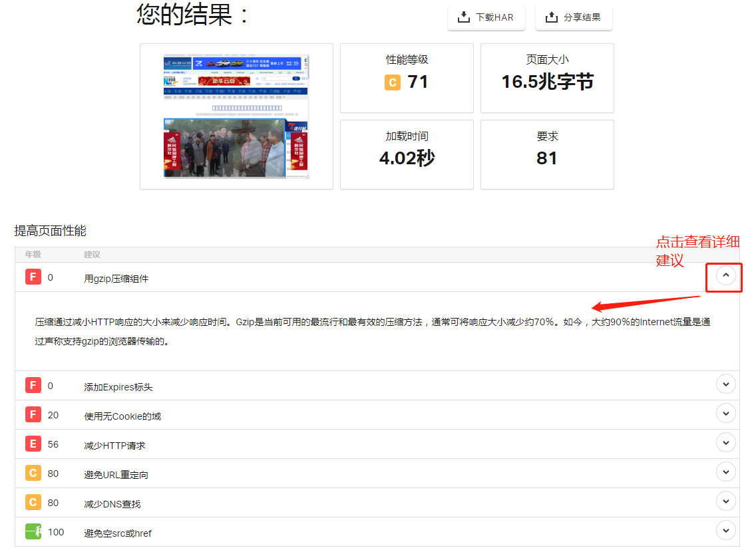
Task: Click the F grade badge for 用gzip压缩组件
Action: (33, 277)
